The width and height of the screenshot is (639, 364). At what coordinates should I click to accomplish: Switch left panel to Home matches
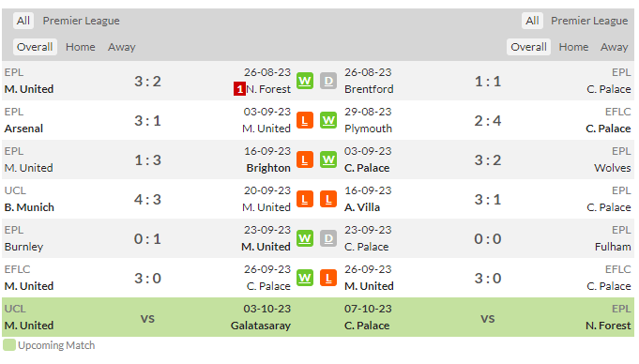[x=81, y=47]
